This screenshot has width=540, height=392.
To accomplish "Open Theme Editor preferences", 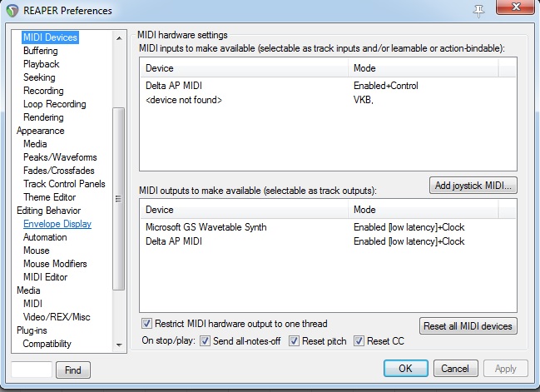I will click(x=50, y=197).
